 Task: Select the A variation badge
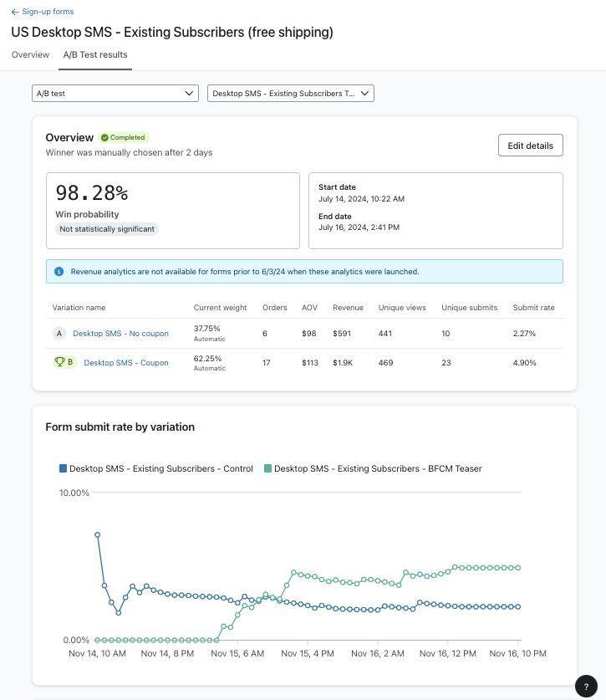[59, 333]
